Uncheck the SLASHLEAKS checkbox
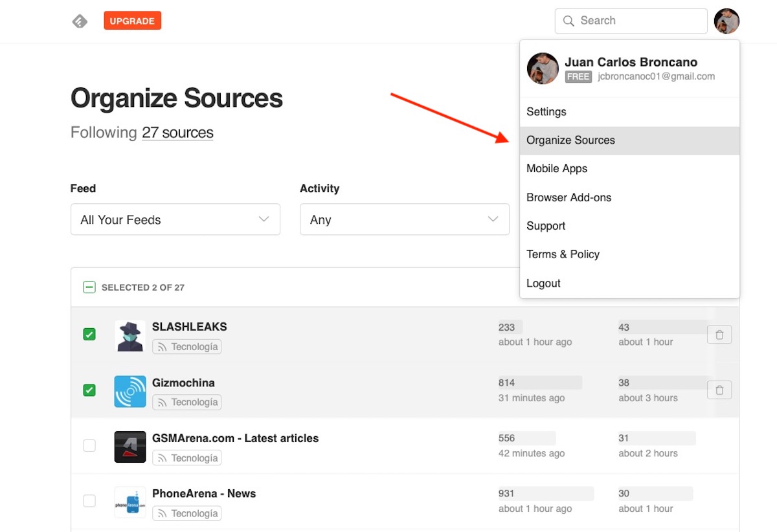Screen dimensions: 777x532 pos(89,335)
